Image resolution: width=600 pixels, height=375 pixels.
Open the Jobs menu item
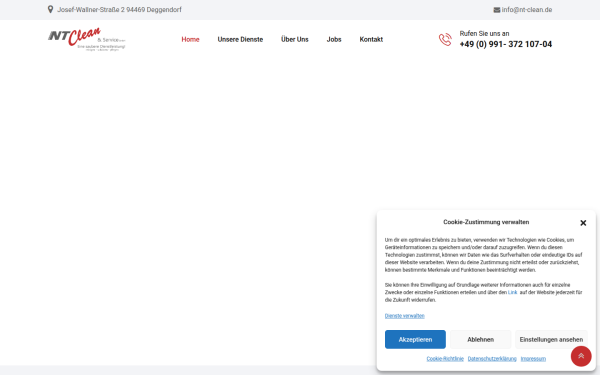click(334, 39)
